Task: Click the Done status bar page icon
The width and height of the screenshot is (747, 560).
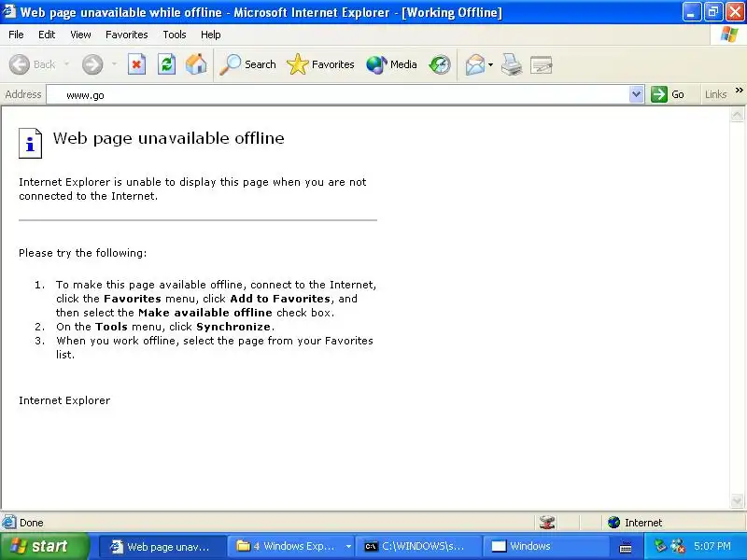Action: coord(8,522)
